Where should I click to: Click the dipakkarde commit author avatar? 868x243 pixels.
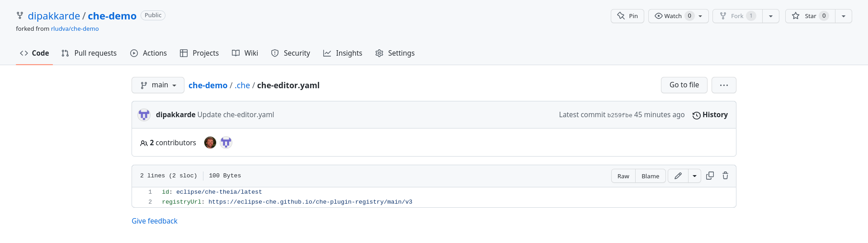click(x=144, y=115)
